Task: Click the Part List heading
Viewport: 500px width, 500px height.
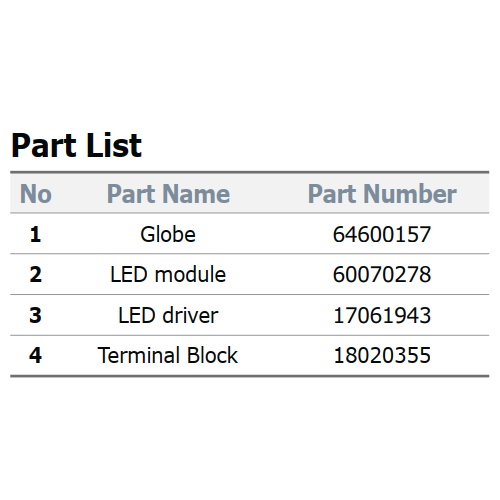Action: click(x=77, y=146)
